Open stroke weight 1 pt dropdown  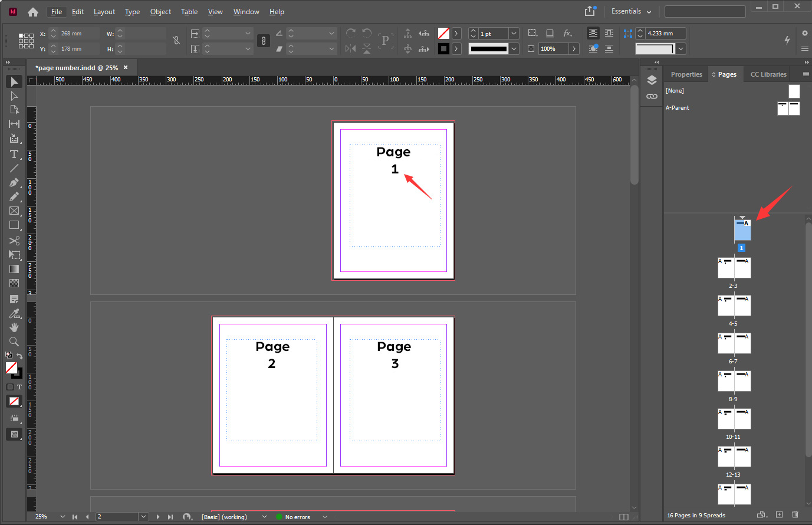pyautogui.click(x=514, y=34)
